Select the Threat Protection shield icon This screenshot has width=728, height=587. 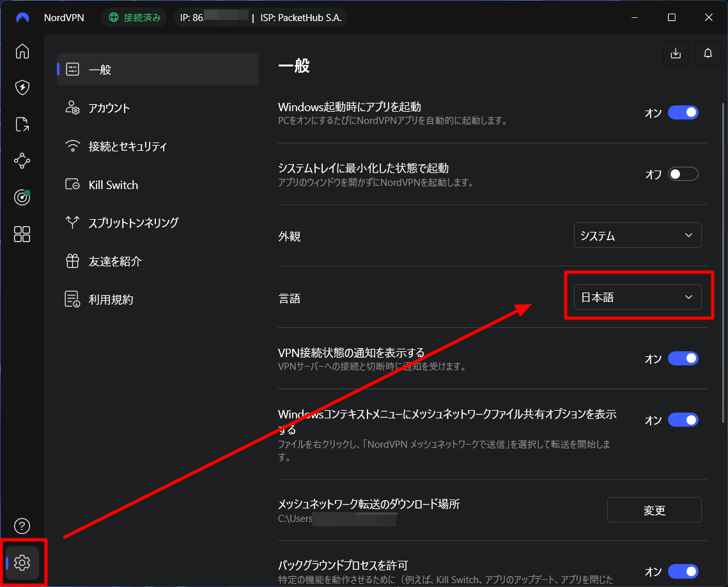tap(22, 88)
